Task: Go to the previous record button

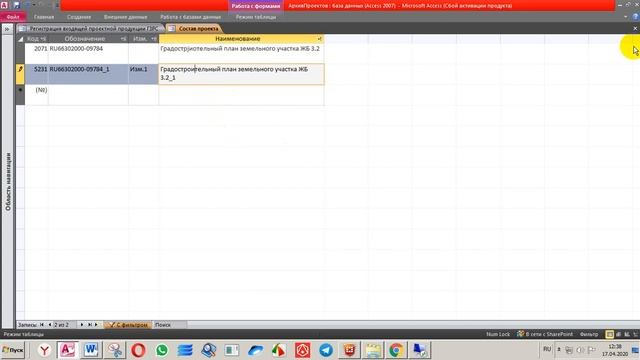Action: click(x=49, y=325)
